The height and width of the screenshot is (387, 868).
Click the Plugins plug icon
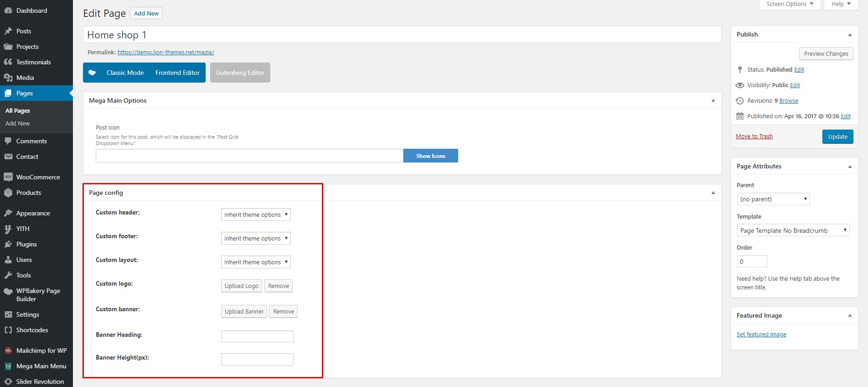pos(8,244)
